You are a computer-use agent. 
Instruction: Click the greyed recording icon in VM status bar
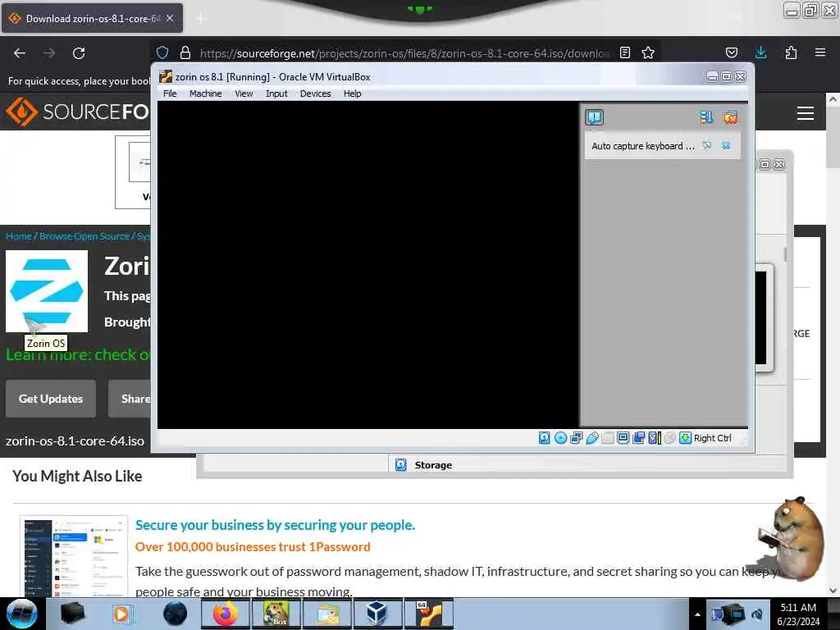coord(669,438)
